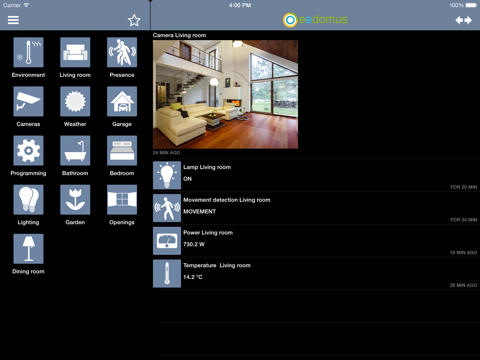Open the Dining room category
The width and height of the screenshot is (480, 360).
pos(28,249)
